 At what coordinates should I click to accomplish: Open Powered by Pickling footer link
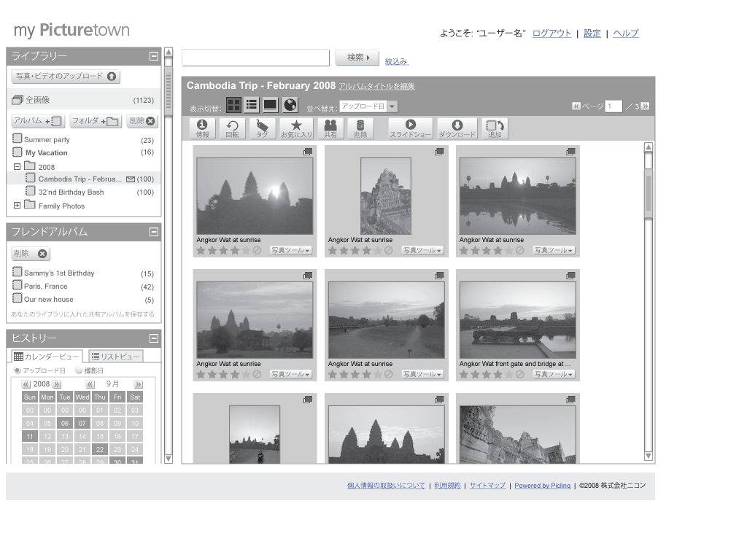click(x=542, y=486)
